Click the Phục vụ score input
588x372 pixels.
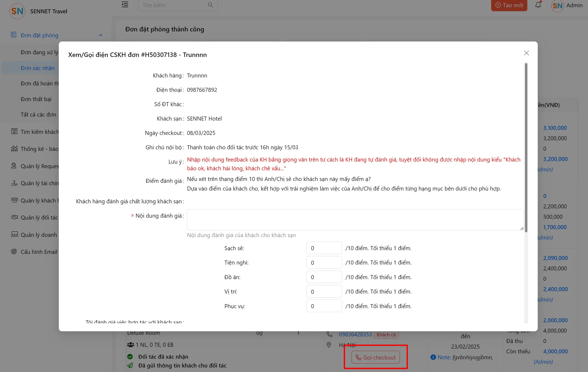tap(324, 306)
